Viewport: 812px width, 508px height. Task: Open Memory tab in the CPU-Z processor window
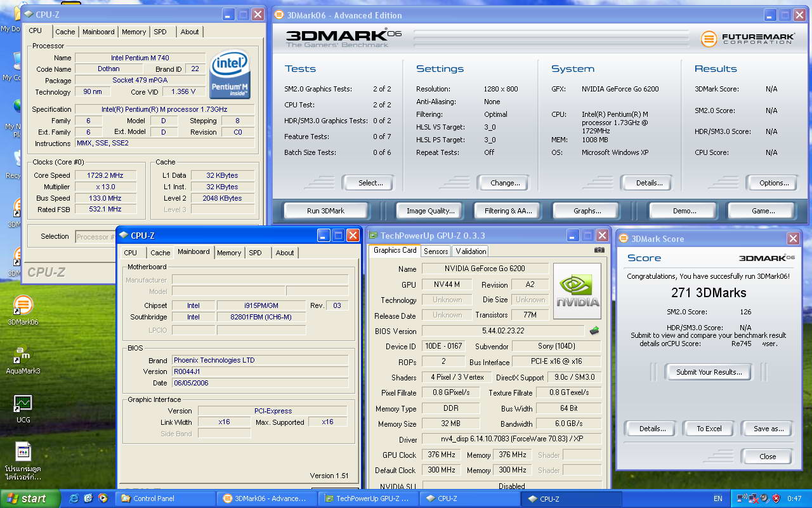coord(134,32)
